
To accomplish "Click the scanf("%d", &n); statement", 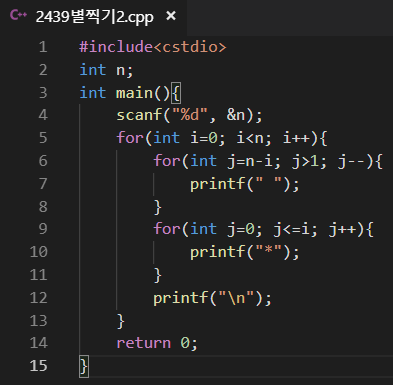I will [189, 115].
